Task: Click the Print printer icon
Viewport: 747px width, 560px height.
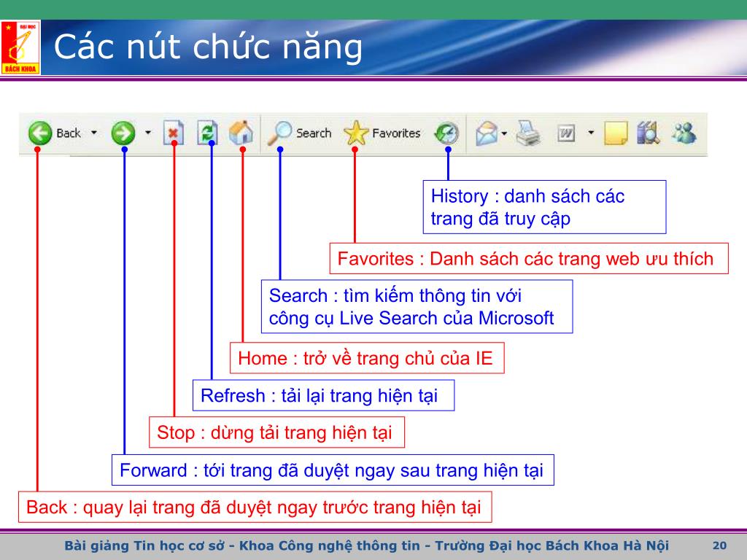Action: (528, 133)
